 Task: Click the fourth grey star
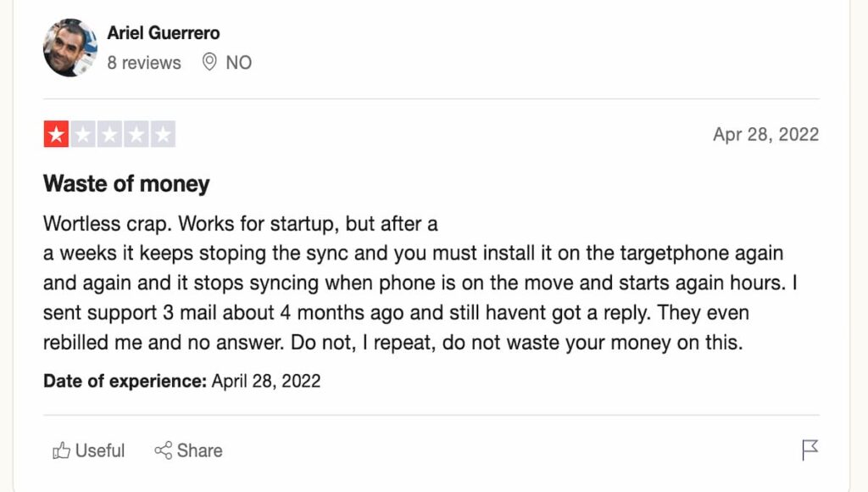tap(136, 134)
